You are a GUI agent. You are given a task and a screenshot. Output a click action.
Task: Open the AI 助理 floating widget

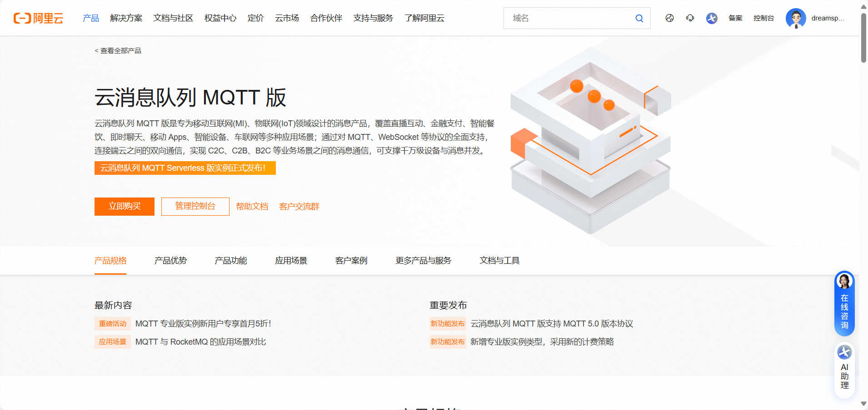[x=844, y=370]
